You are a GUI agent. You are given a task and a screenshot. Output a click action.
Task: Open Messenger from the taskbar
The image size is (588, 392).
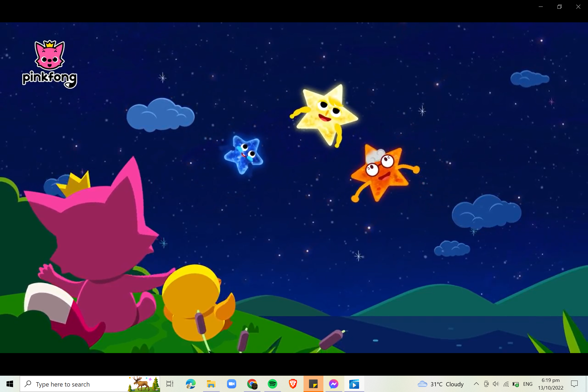point(334,384)
